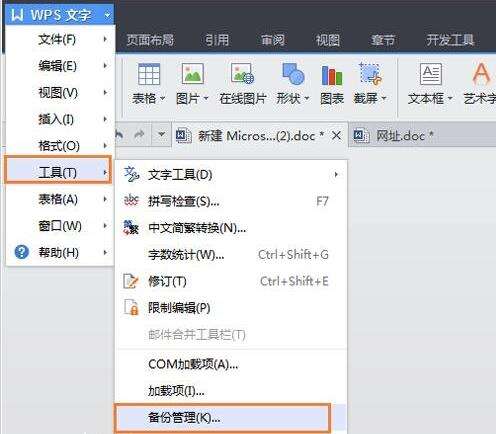Image resolution: width=496 pixels, height=434 pixels.
Task: Click the 文本框 text box icon
Action: (x=431, y=74)
